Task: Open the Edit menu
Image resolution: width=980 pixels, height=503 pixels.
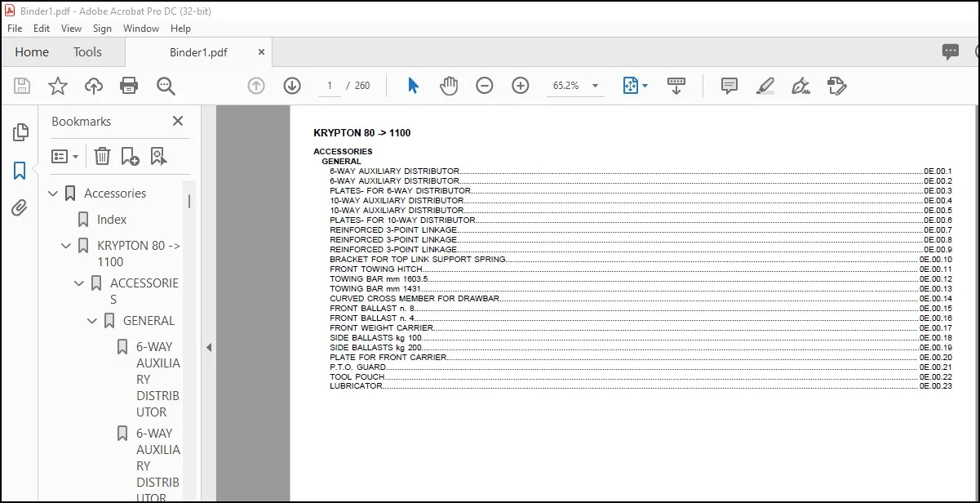Action: (x=42, y=28)
